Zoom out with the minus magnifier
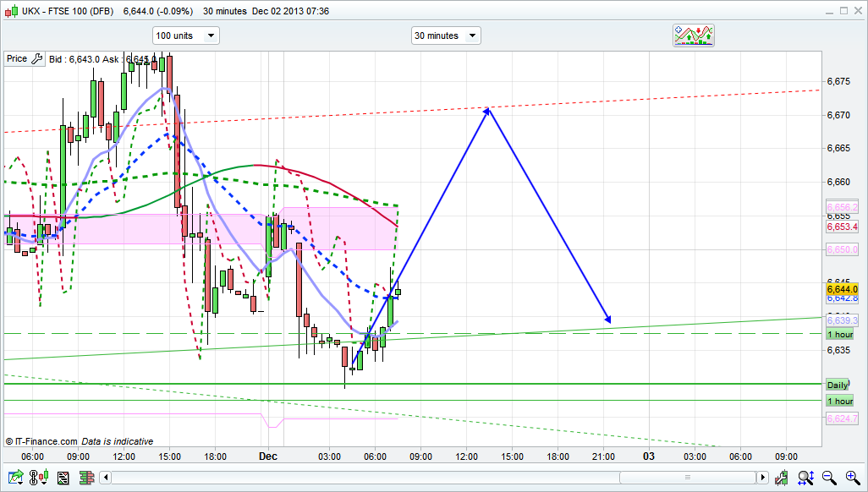The height and width of the screenshot is (492, 868). coord(830,478)
